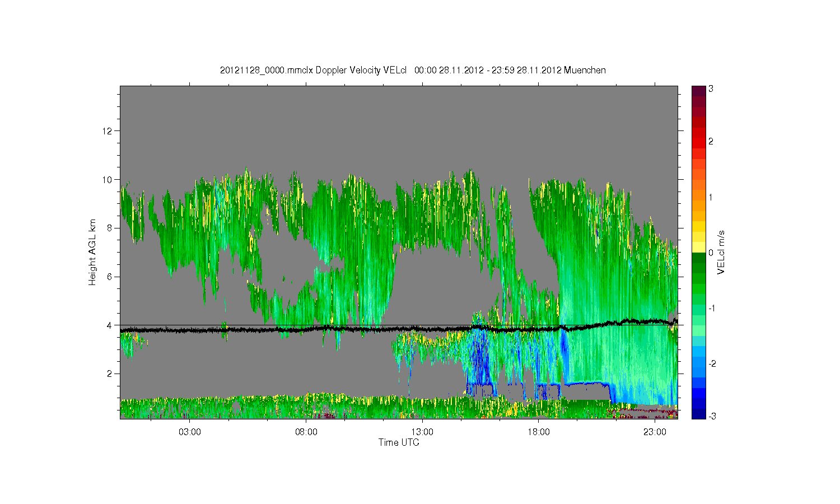This screenshot has width=840, height=504.
Task: Click the black melting-layer line near 4 km
Action: click(399, 329)
